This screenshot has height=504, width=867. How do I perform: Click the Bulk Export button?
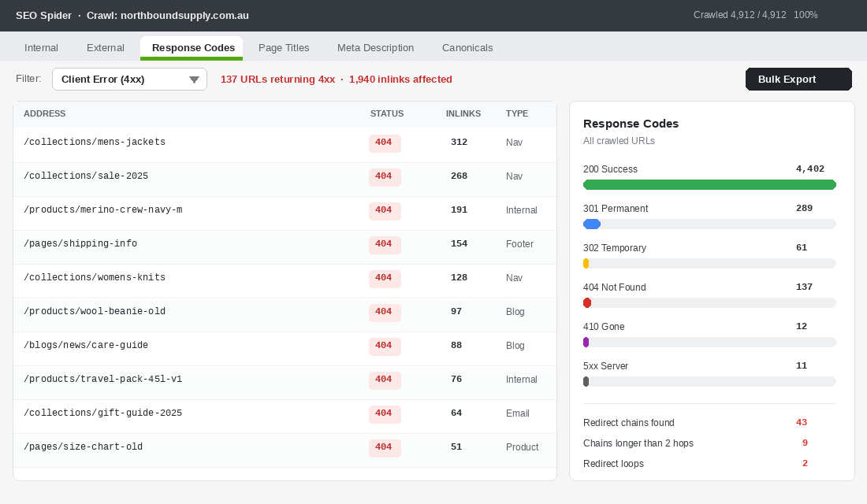(798, 79)
